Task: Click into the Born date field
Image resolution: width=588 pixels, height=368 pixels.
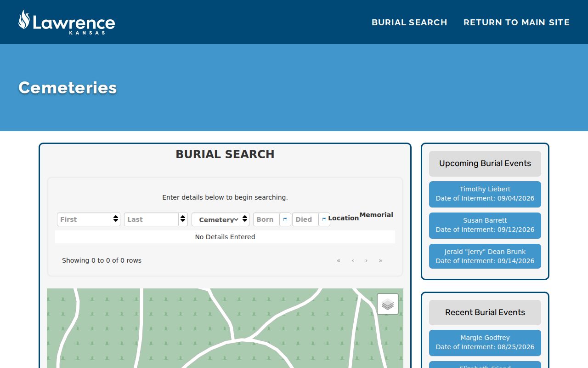Action: [x=266, y=219]
